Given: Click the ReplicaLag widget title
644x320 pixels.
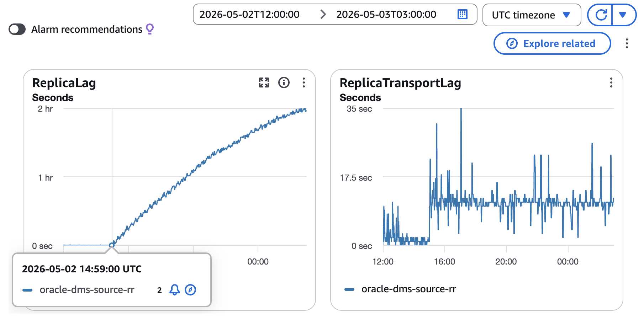Looking at the screenshot, I should [x=64, y=83].
